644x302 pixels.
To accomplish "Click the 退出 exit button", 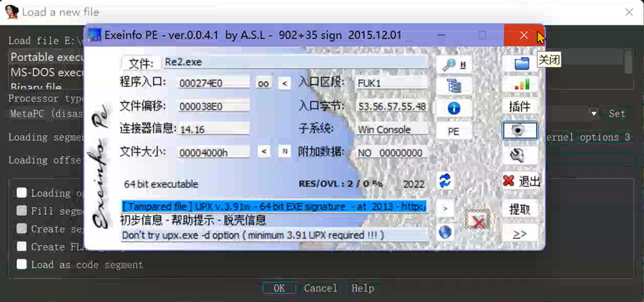I will pyautogui.click(x=521, y=181).
